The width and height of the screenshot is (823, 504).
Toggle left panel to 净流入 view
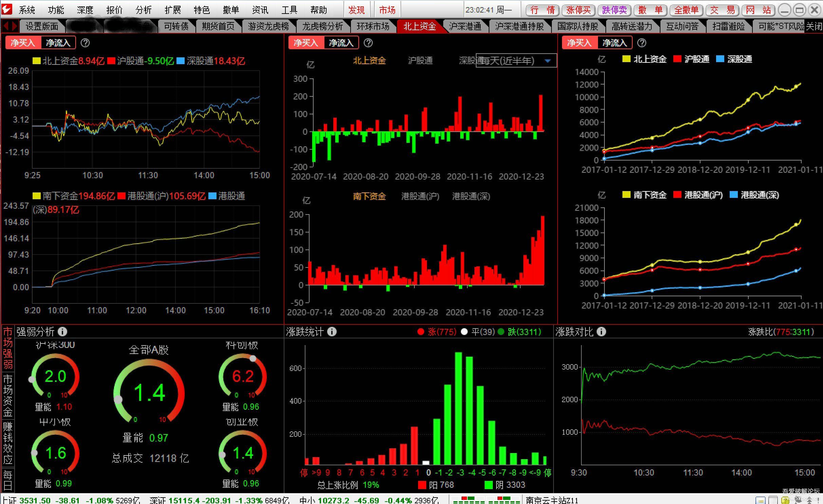(x=58, y=43)
